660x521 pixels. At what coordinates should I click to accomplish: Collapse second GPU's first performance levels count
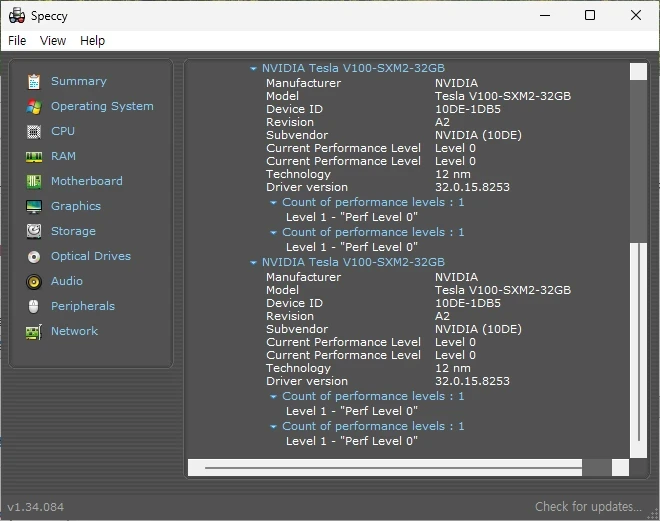273,396
